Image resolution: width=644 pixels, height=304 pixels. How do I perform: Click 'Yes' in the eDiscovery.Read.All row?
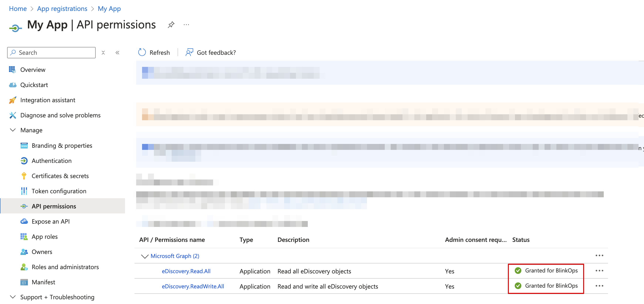pyautogui.click(x=450, y=271)
